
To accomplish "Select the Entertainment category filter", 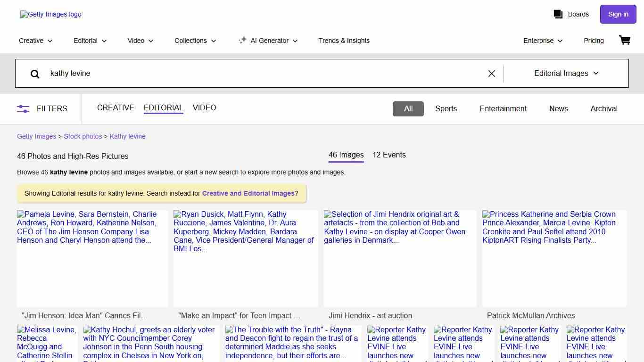I will tap(503, 108).
